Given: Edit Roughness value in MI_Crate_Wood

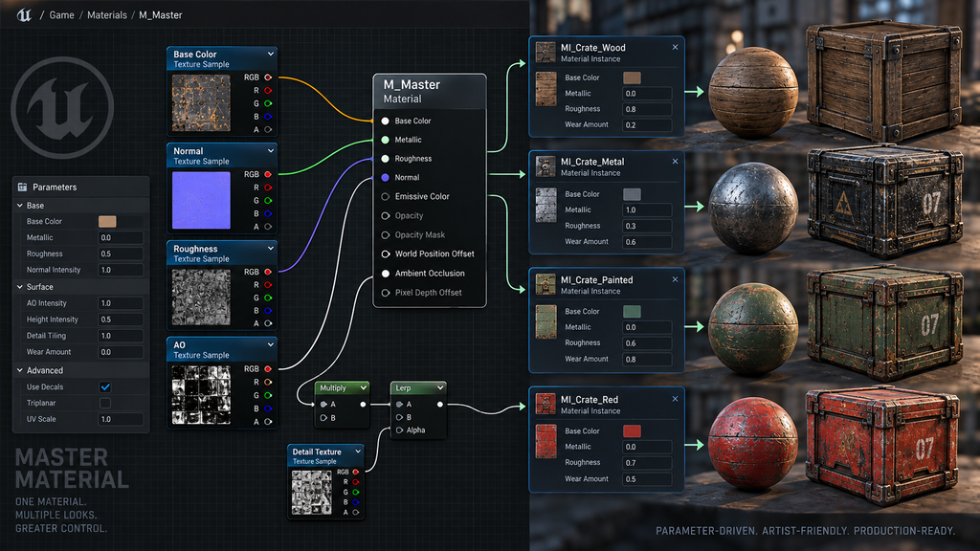Looking at the screenshot, I should tap(648, 109).
